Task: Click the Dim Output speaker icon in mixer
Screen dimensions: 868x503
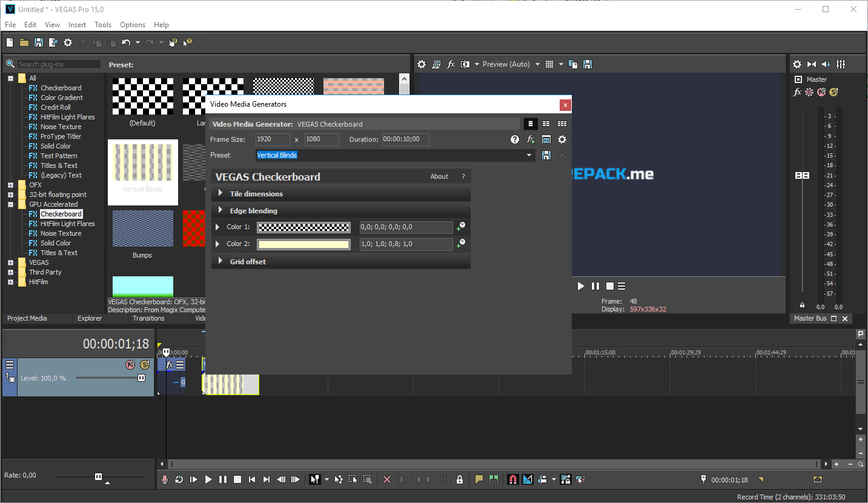Action: click(826, 64)
